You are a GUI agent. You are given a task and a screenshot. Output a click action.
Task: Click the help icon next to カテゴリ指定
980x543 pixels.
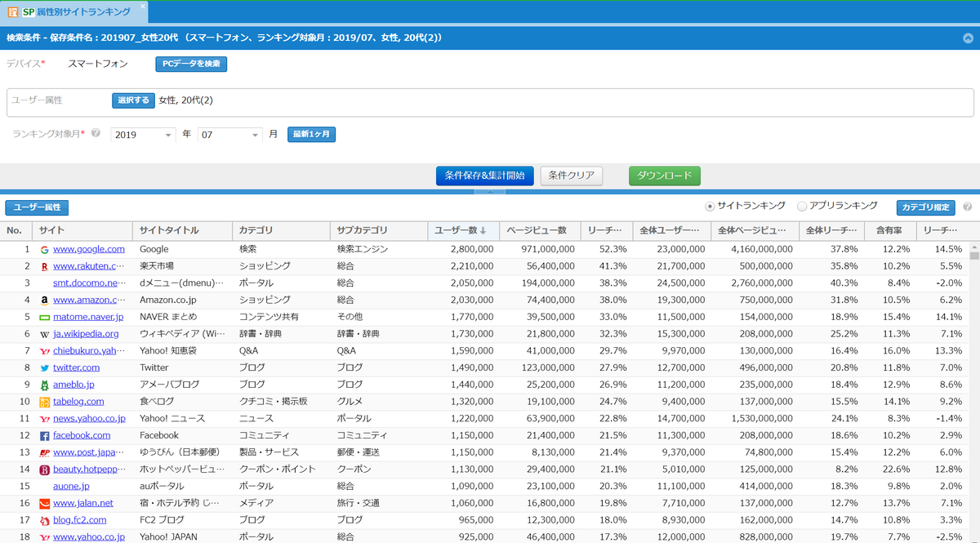point(967,207)
